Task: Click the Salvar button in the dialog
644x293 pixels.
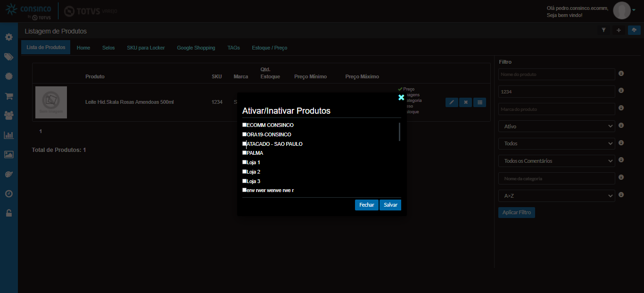Action: point(390,205)
